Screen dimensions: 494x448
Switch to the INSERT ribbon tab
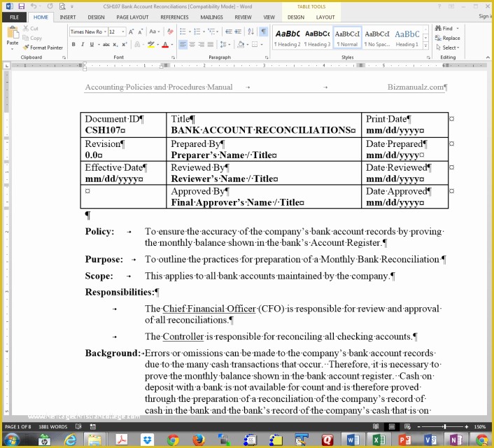(x=68, y=17)
